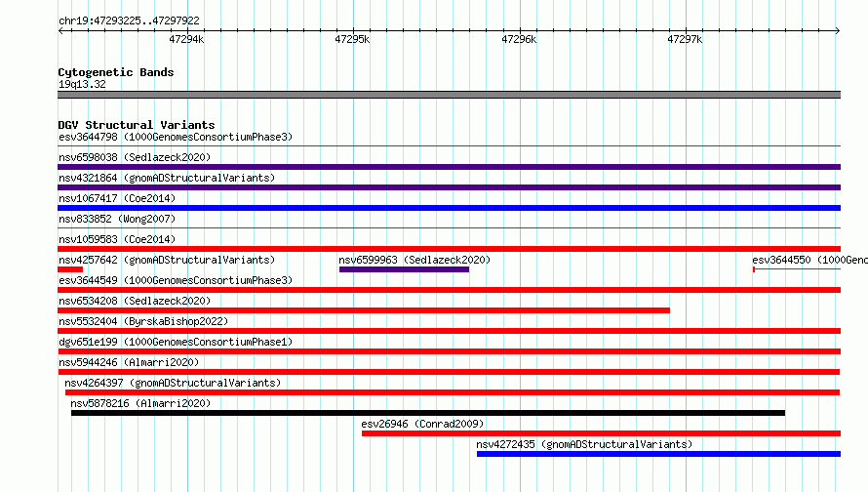Screen dimensions: 868x492
Task: Open the nsv4272435 (gnomADStructuralVariants) label
Action: click(584, 444)
